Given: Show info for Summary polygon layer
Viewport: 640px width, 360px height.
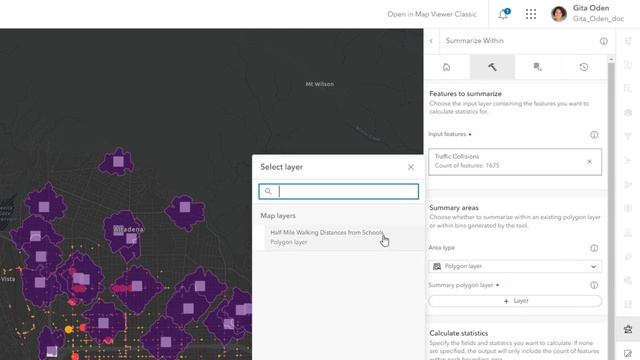Looking at the screenshot, I should pyautogui.click(x=594, y=285).
